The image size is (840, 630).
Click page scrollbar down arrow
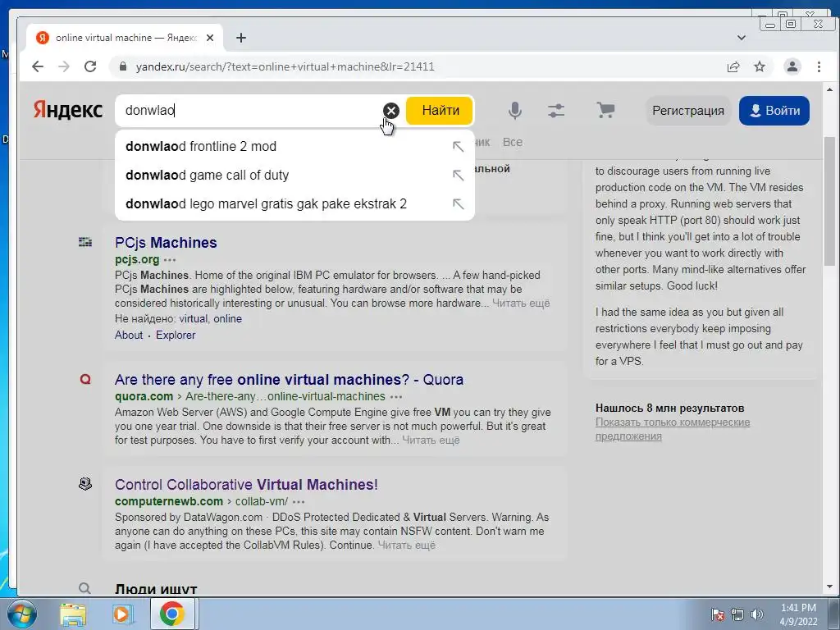tap(829, 587)
